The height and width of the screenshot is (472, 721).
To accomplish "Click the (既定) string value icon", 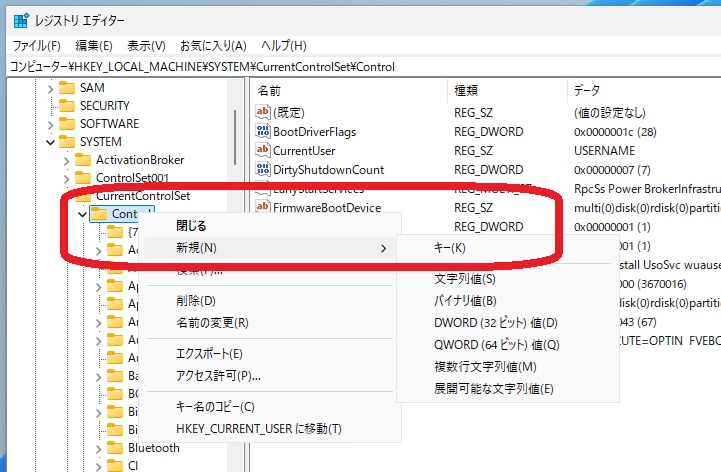I will click(x=263, y=112).
